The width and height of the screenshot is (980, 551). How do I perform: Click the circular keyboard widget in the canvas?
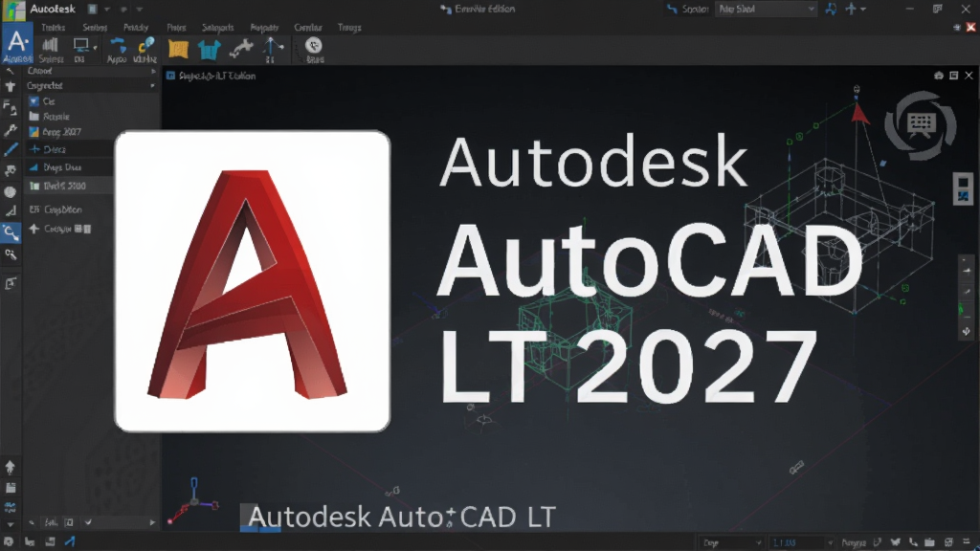(x=921, y=125)
